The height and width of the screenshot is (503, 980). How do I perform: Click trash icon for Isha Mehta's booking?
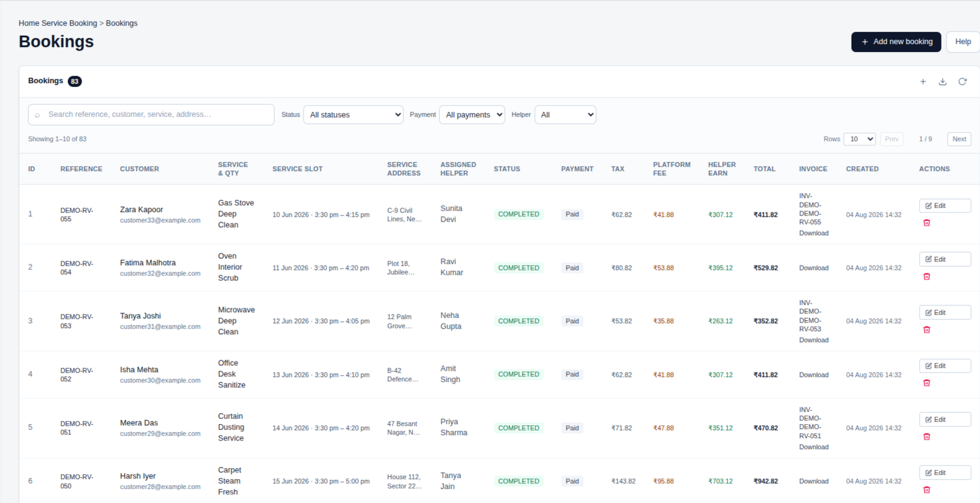coord(927,383)
